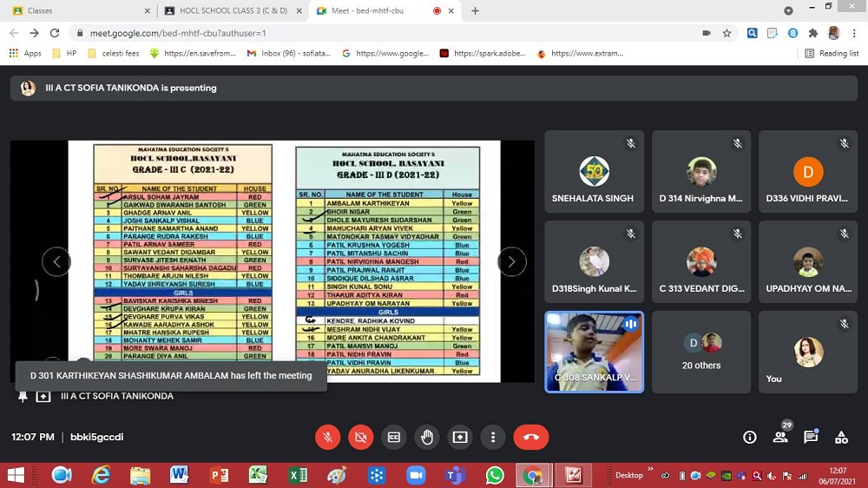Screen dimensions: 868x488
Task: Toggle captions with the CC button
Action: tap(394, 438)
